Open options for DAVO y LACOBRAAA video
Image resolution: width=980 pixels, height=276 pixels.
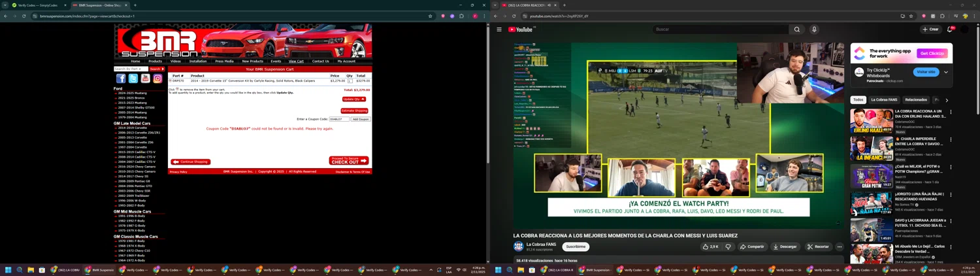[x=951, y=222]
